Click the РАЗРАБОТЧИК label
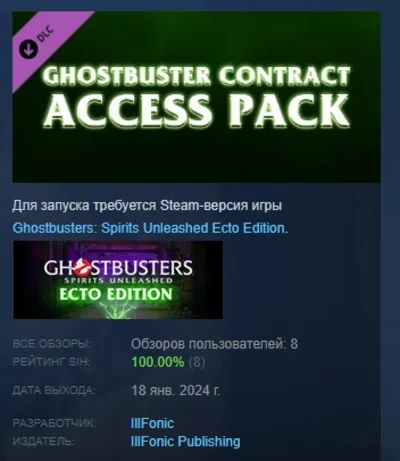The image size is (400, 461). click(54, 423)
